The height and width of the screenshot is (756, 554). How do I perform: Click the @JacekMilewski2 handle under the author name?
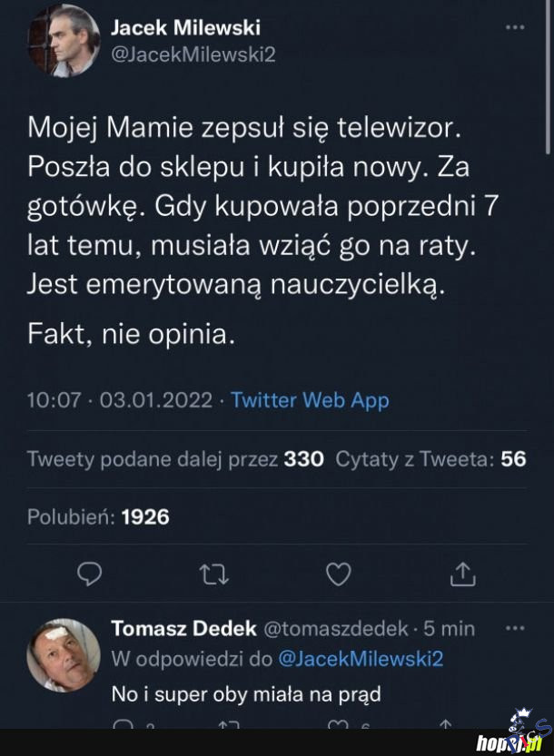tap(193, 54)
